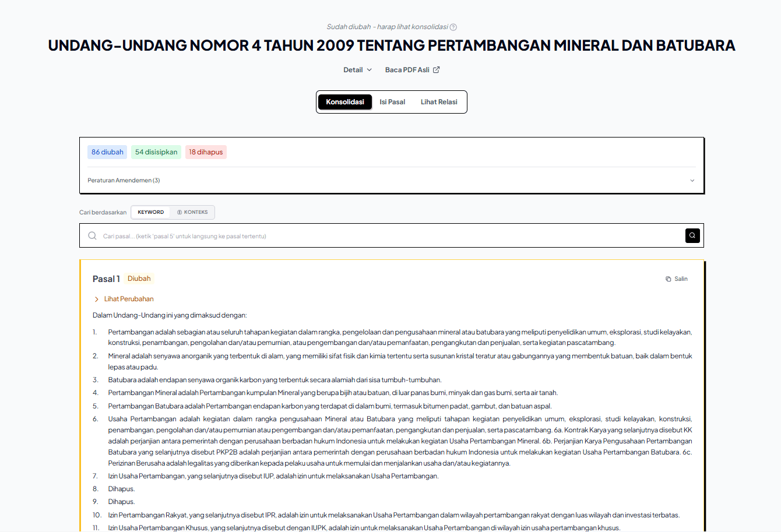
Task: Select the Konsolidasi tab
Action: click(x=344, y=101)
